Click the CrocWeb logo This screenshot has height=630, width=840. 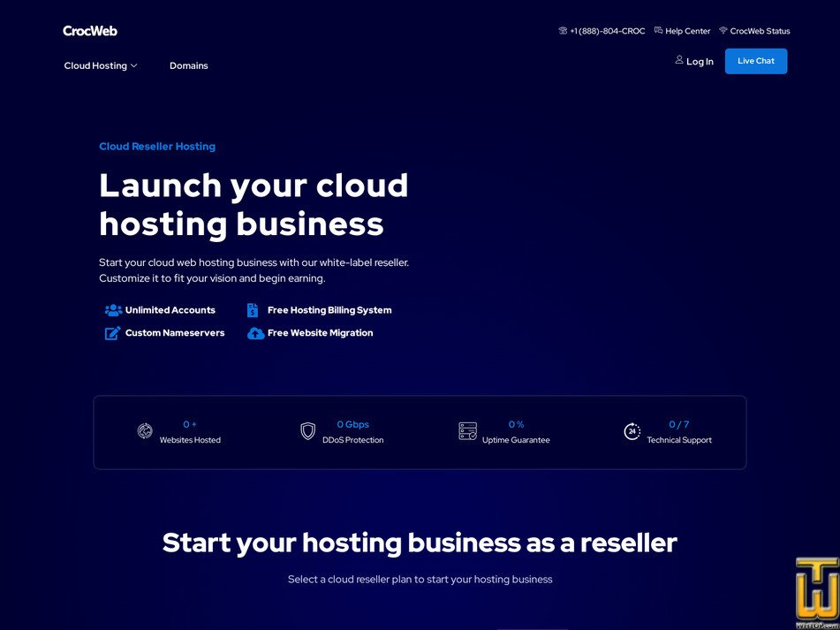pyautogui.click(x=90, y=31)
